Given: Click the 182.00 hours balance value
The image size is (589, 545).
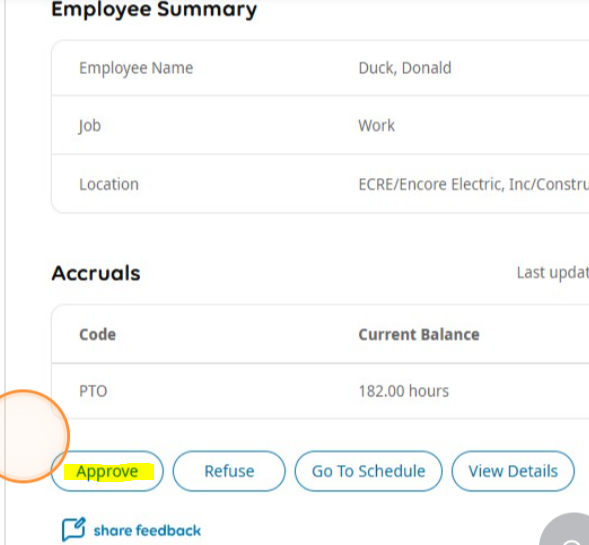Looking at the screenshot, I should click(404, 391).
